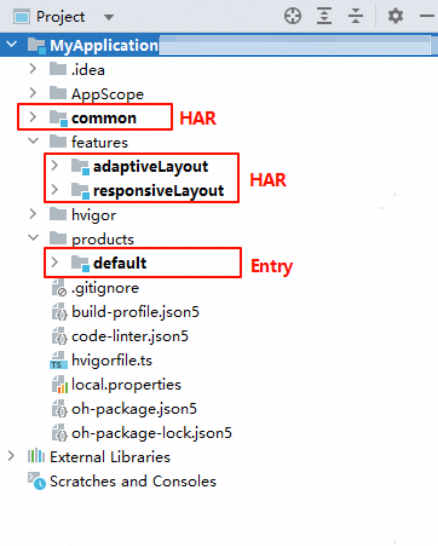Select local.properties file
This screenshot has width=438, height=546.
(x=126, y=385)
